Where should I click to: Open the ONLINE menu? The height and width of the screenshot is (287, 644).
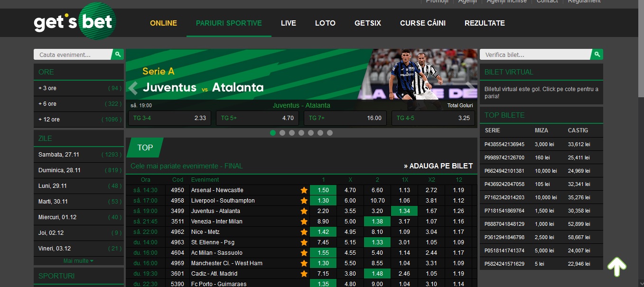pyautogui.click(x=164, y=23)
